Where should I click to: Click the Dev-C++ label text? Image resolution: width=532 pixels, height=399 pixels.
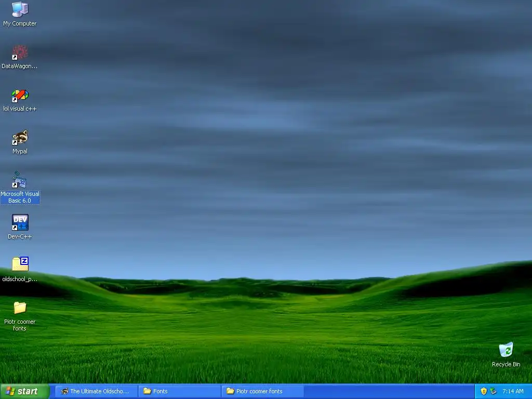tap(20, 236)
